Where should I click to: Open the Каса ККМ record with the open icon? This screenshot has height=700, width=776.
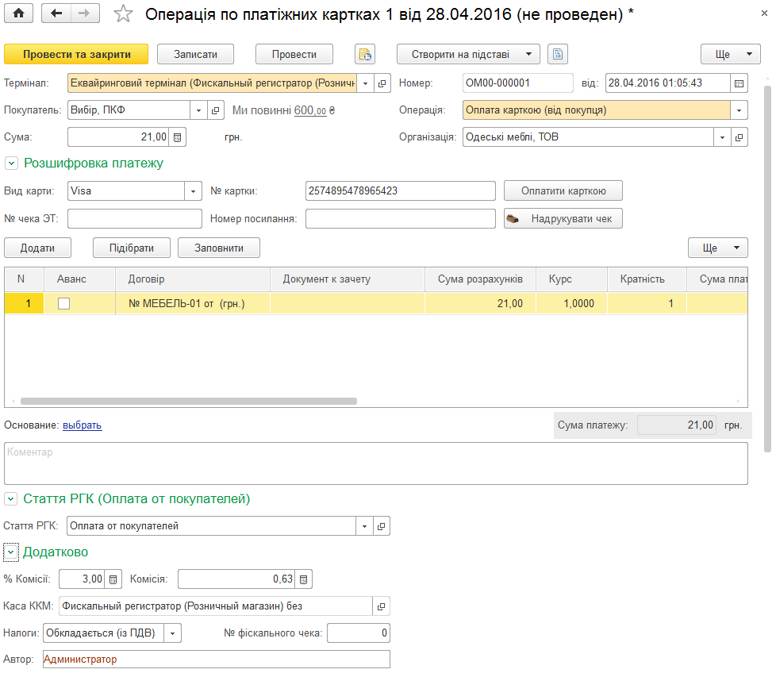coord(381,606)
